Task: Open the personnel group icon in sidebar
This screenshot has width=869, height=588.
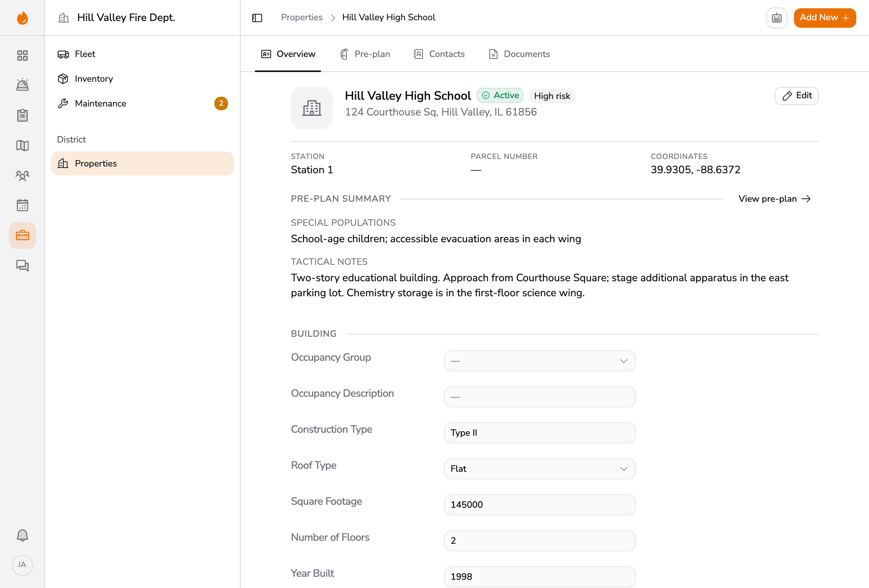Action: click(22, 175)
